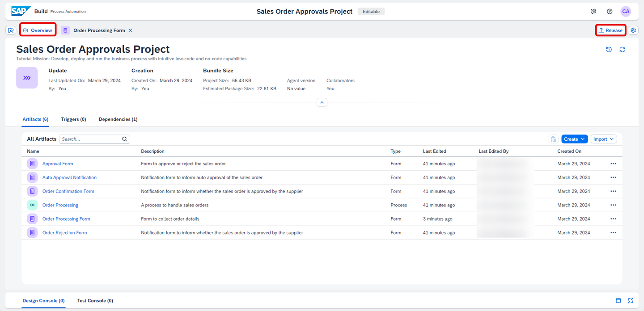644x311 pixels.
Task: Click the Last Edited By column header
Action: [493, 151]
